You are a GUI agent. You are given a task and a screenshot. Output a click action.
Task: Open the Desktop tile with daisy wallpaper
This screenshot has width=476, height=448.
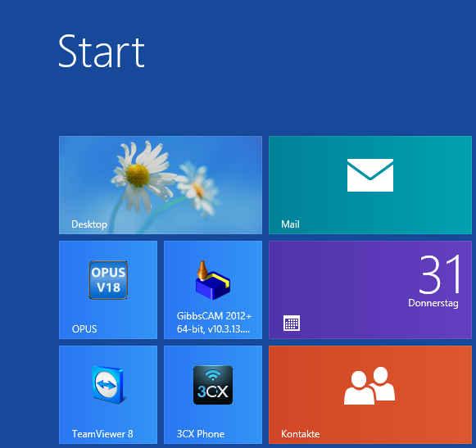161,185
